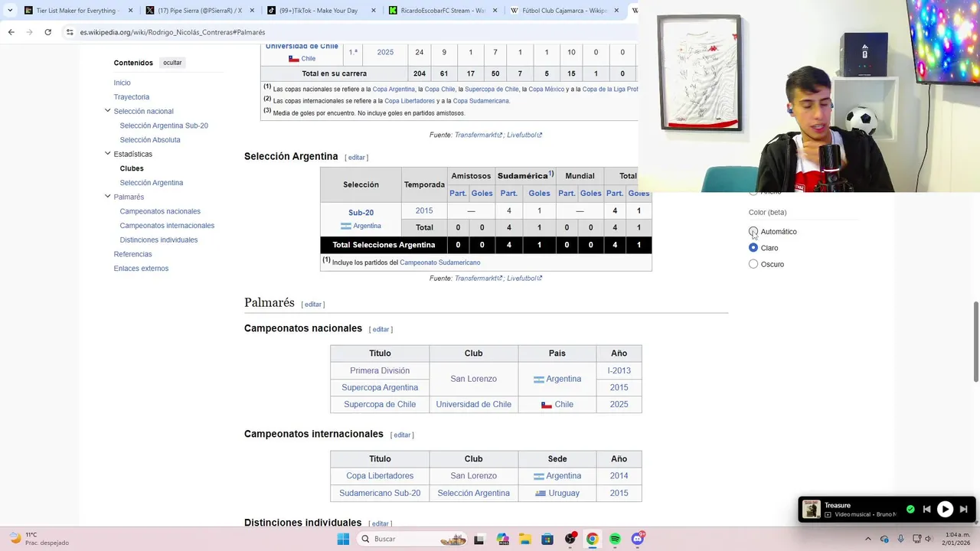Play Treasure in the mini player
The image size is (980, 551).
[945, 509]
